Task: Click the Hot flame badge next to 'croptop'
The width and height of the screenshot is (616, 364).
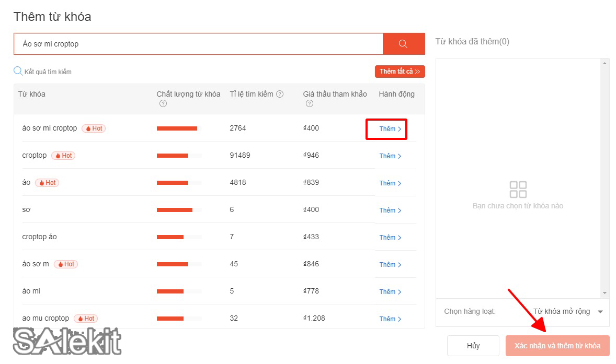Action: click(63, 155)
